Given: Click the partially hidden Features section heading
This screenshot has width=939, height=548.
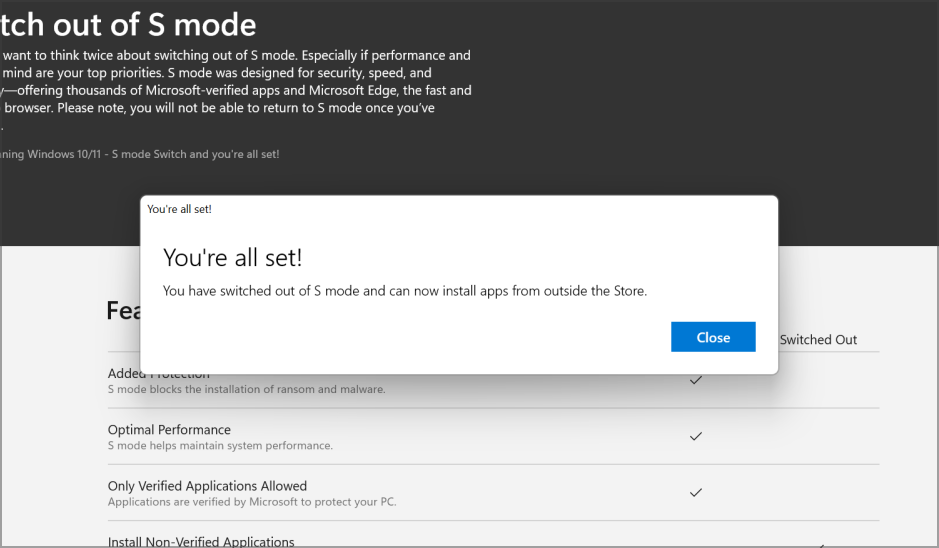Looking at the screenshot, I should click(122, 311).
